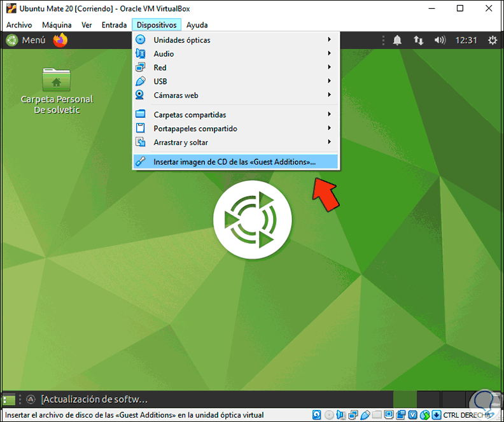Viewport: 504px width, 422px height.
Task: Click the USB devices status bar icon
Action: pyautogui.click(x=365, y=414)
